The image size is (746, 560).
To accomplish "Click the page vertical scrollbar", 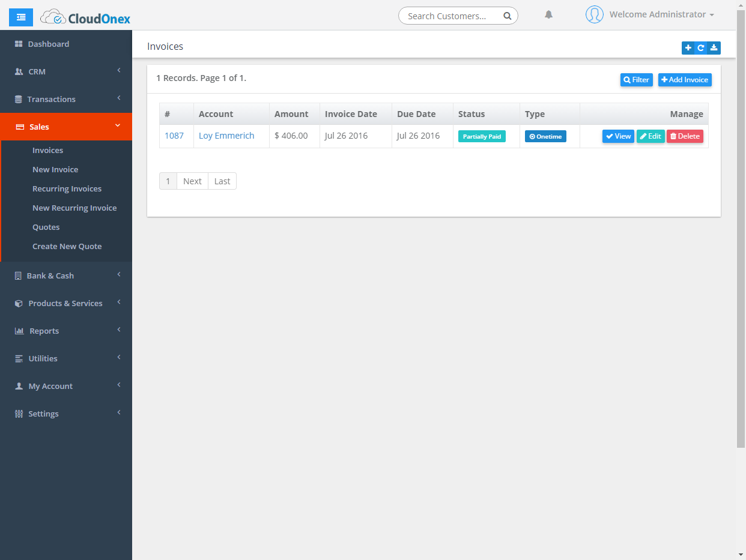I will click(741, 228).
